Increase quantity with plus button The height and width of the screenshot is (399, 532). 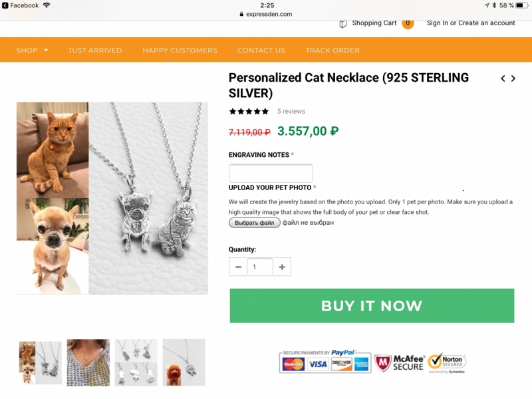point(282,267)
